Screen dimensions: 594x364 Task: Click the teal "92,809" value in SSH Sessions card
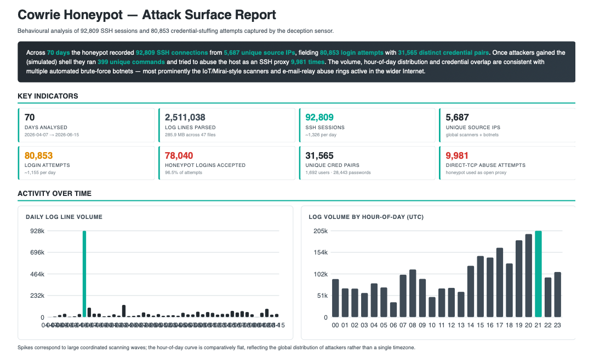(319, 117)
